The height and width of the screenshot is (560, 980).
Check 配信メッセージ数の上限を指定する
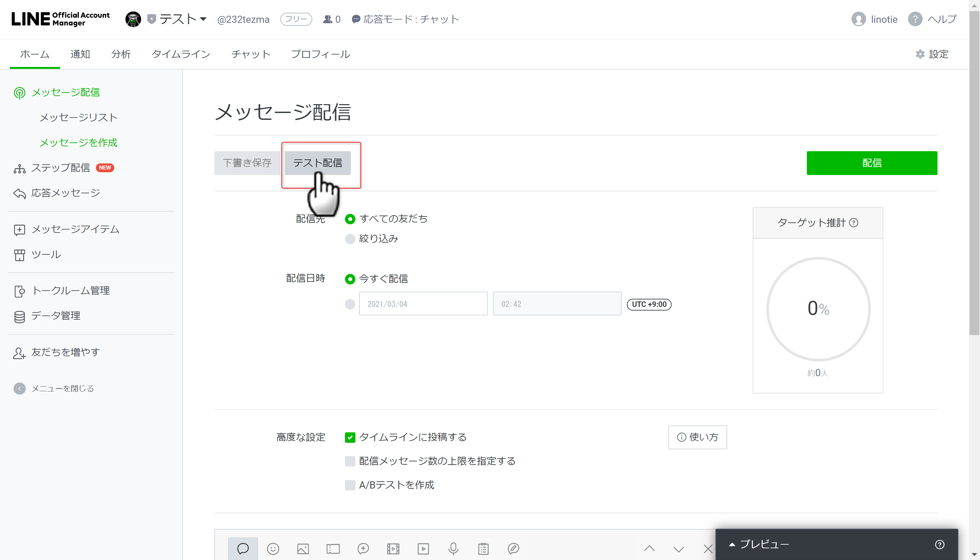coord(350,461)
